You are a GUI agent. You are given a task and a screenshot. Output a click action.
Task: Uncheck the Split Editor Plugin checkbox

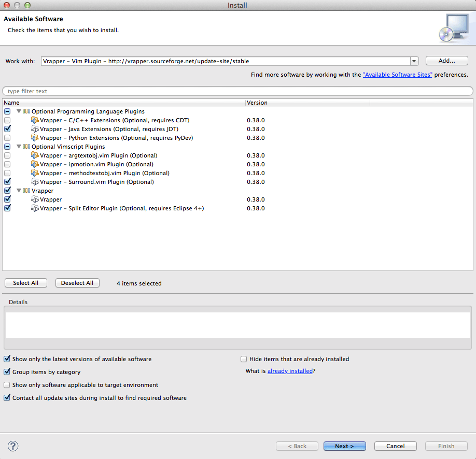7,208
